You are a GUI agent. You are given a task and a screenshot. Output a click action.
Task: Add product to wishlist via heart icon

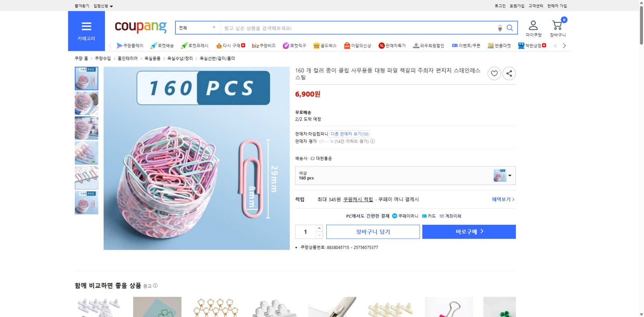(494, 73)
